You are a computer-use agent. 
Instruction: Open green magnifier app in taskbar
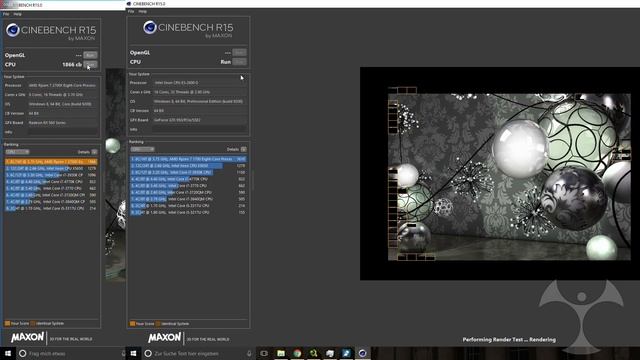pyautogui.click(x=313, y=353)
